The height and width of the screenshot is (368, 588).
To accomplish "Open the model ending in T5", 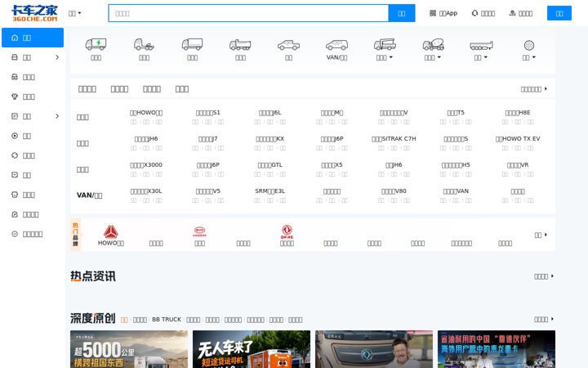I will [x=456, y=113].
